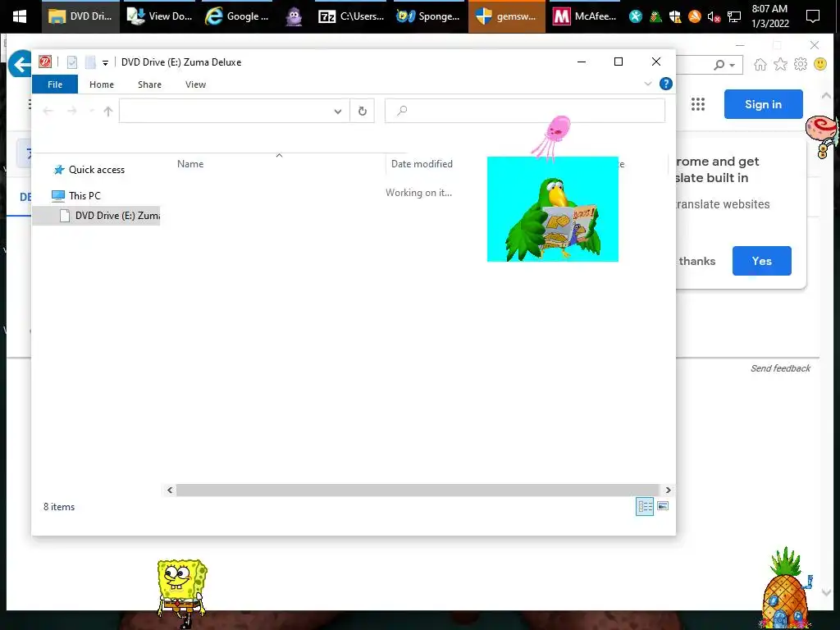
Task: Open the View ribbon tab
Action: [195, 84]
